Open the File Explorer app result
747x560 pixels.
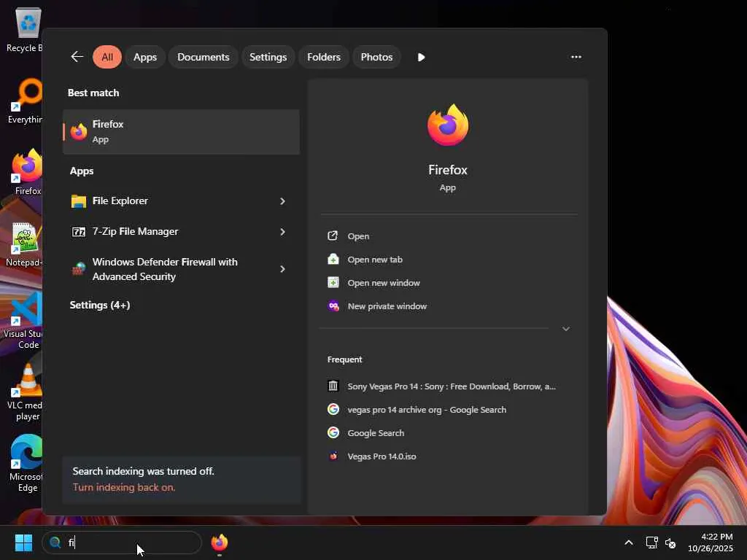point(171,201)
